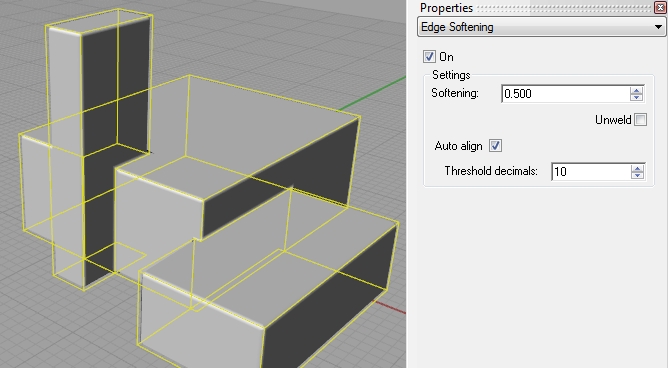This screenshot has height=368, width=668.
Task: Decrease Threshold decimals with down arrow
Action: [x=638, y=175]
